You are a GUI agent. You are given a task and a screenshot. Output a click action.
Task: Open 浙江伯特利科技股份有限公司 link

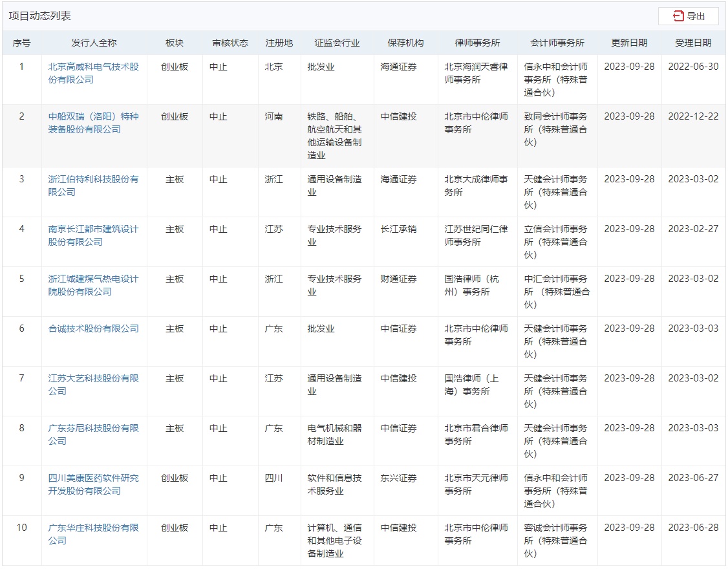93,186
